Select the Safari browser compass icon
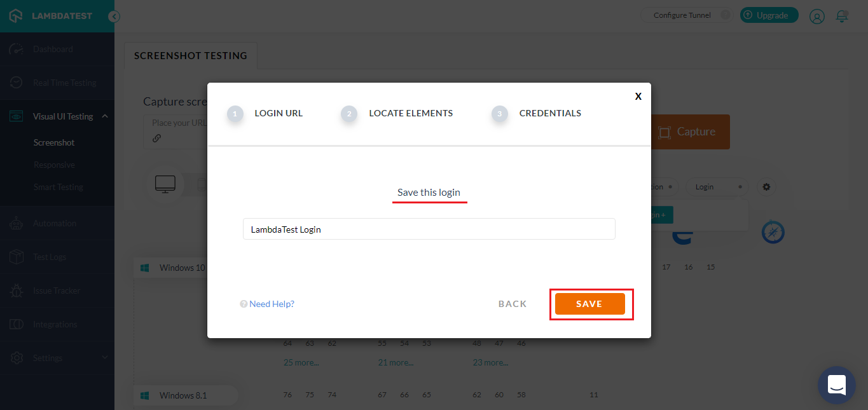Screen dimensions: 868x410 [x=772, y=232]
